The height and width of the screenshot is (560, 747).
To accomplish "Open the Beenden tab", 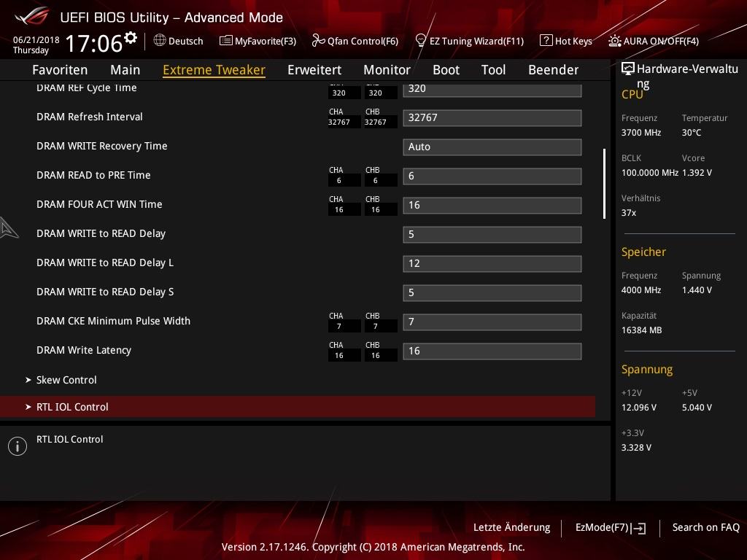I will [553, 70].
